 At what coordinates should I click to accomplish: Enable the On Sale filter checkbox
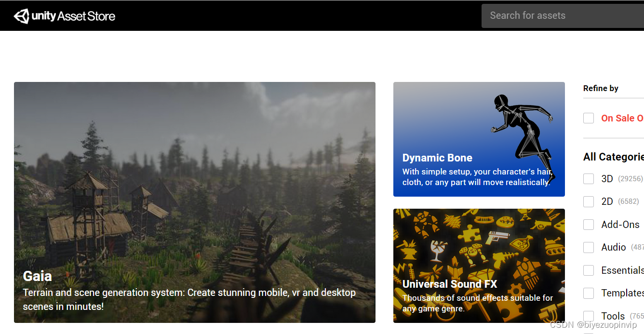click(589, 118)
